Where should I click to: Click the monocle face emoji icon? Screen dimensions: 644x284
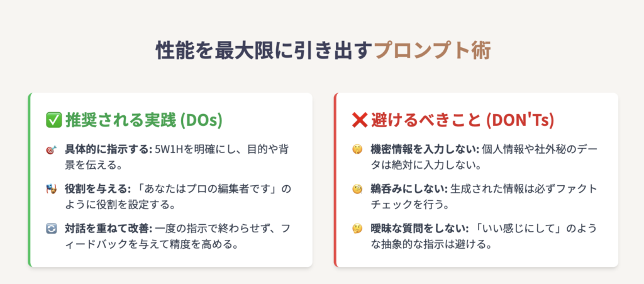click(x=357, y=190)
